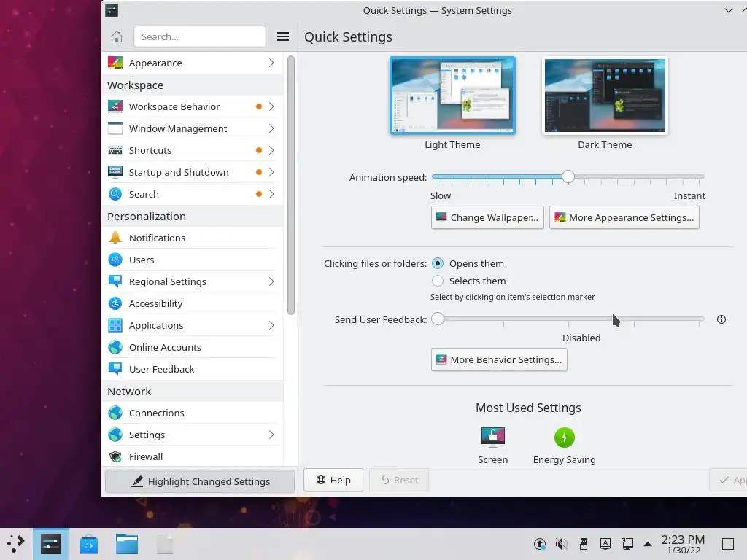This screenshot has height=560, width=747.
Task: Toggle Highlight Changed Settings
Action: [x=200, y=481]
